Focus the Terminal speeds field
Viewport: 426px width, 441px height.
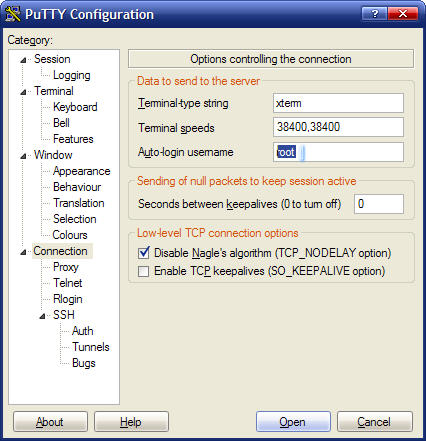point(338,127)
